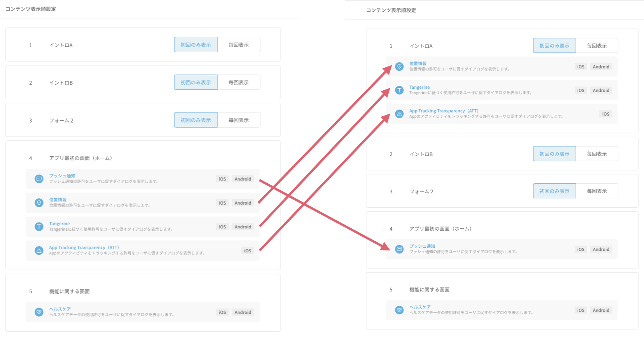Click Android tag on Tangerine row, right panel
Image resolution: width=644 pixels, height=338 pixels.
tap(601, 90)
